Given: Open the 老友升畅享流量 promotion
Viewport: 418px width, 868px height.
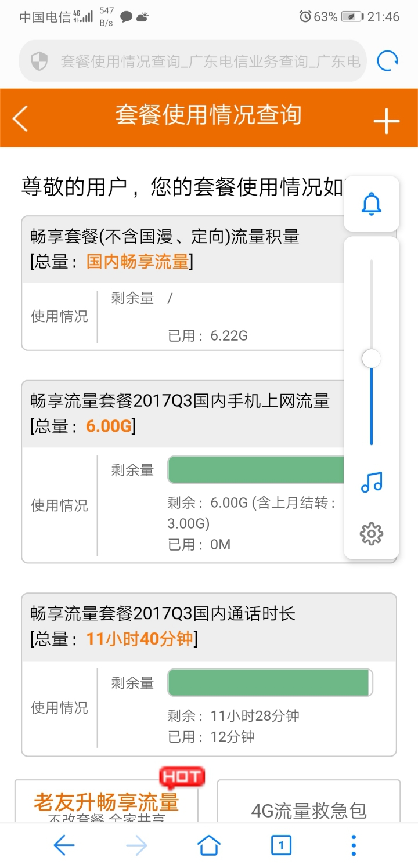Looking at the screenshot, I should pos(106,803).
